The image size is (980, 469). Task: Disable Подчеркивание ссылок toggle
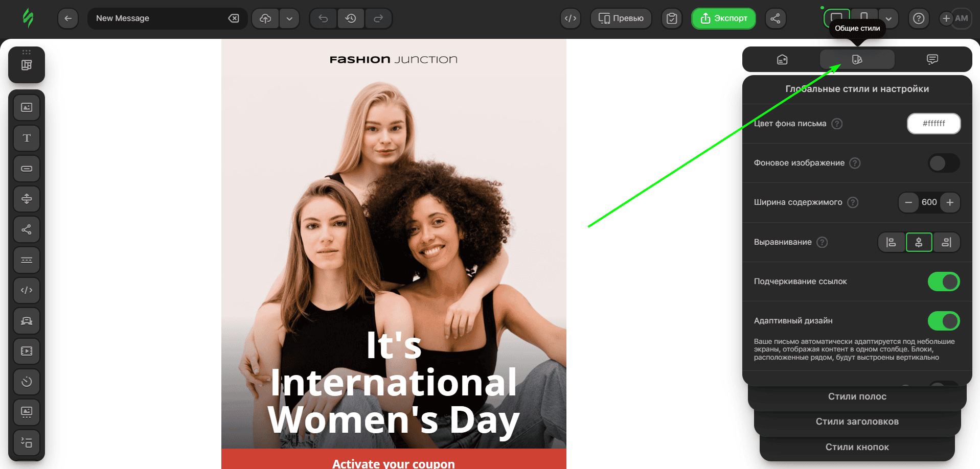click(x=943, y=282)
